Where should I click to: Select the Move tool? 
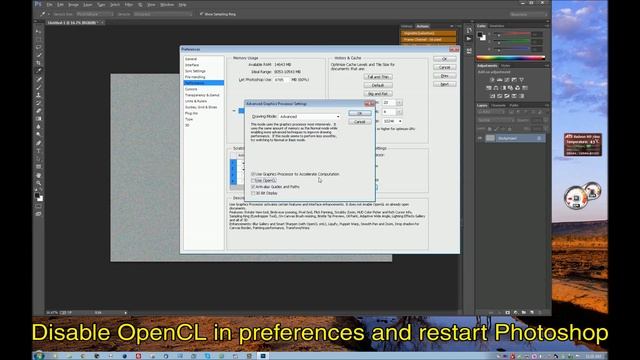(x=38, y=31)
